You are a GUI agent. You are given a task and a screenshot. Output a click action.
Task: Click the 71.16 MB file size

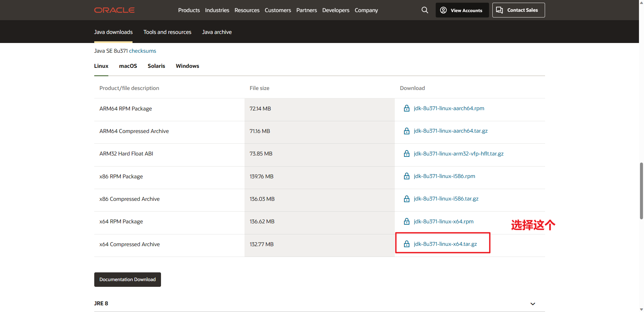260,131
